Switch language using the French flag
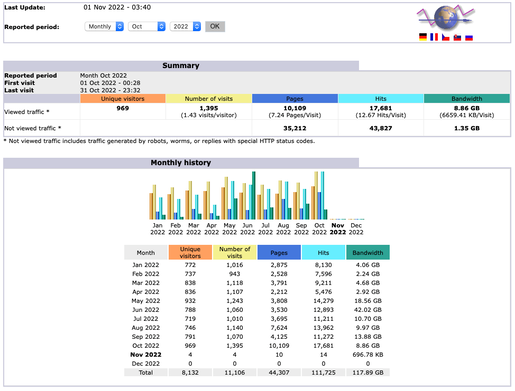 434,37
